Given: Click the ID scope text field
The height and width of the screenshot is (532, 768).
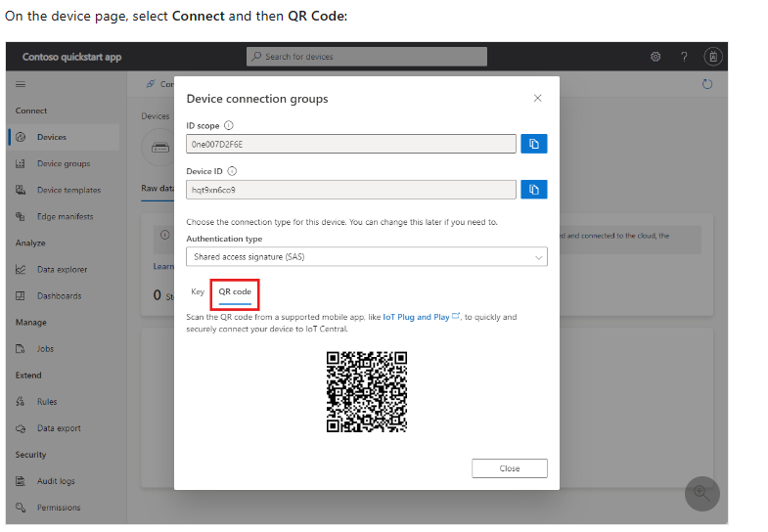Looking at the screenshot, I should (x=350, y=144).
